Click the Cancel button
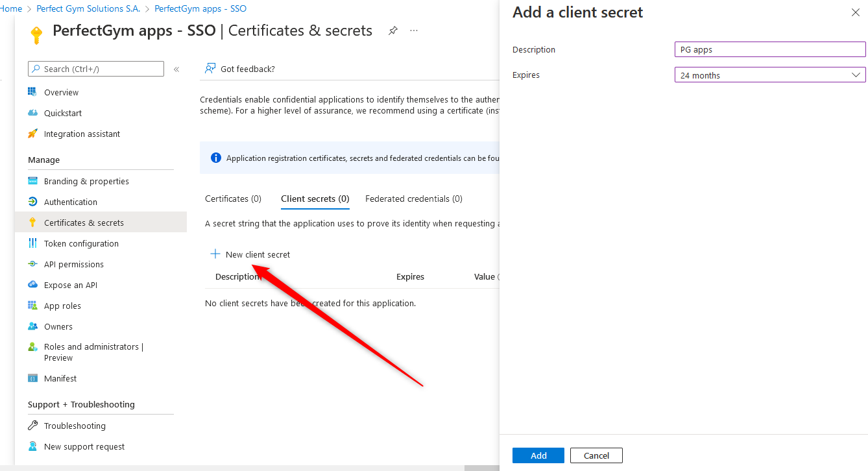This screenshot has height=471, width=868. 596,455
